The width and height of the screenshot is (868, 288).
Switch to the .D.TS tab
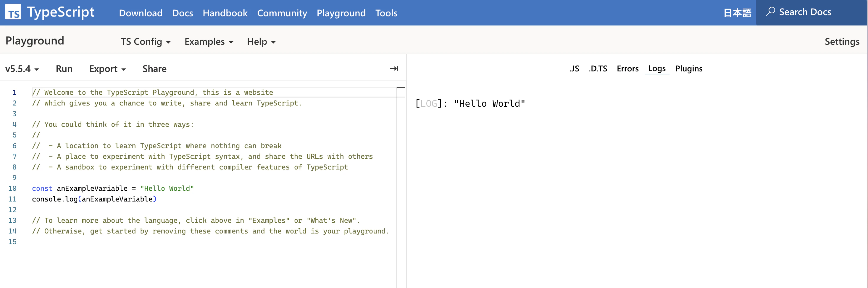(x=598, y=68)
